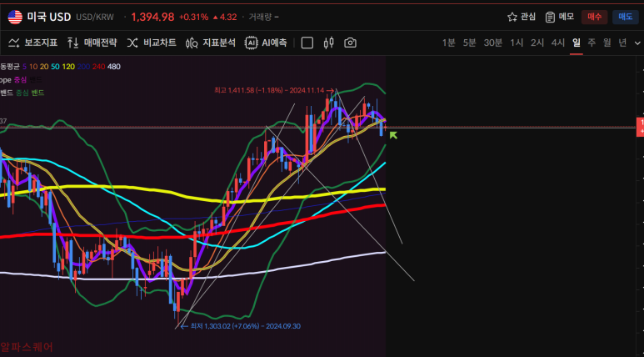The width and height of the screenshot is (644, 357).
Task: Open the 매매전략 trading strategy menu
Action: click(x=92, y=43)
